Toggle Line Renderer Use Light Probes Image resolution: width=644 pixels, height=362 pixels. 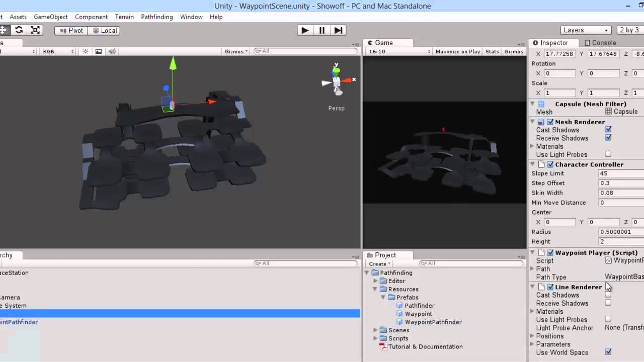coord(608,319)
